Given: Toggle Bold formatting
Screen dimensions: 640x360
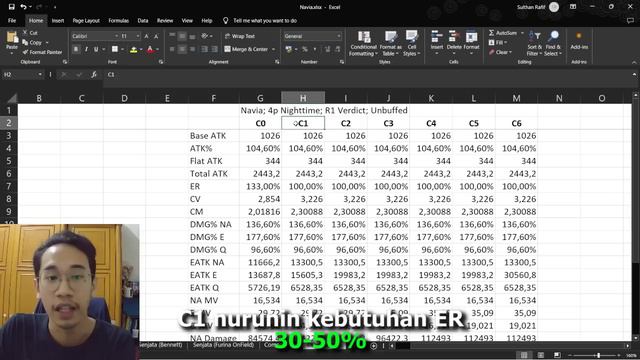Looking at the screenshot, I should pos(76,49).
